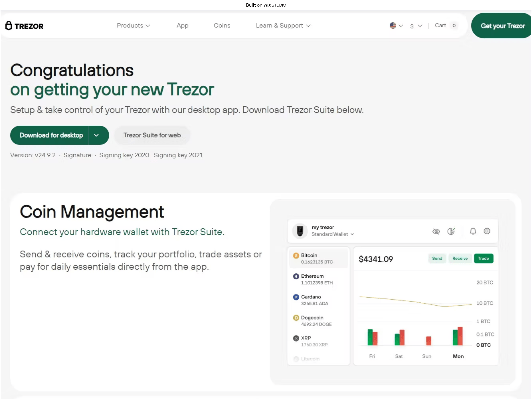The height and width of the screenshot is (399, 532).
Task: Click the Trezor logo in header
Action: pos(24,26)
